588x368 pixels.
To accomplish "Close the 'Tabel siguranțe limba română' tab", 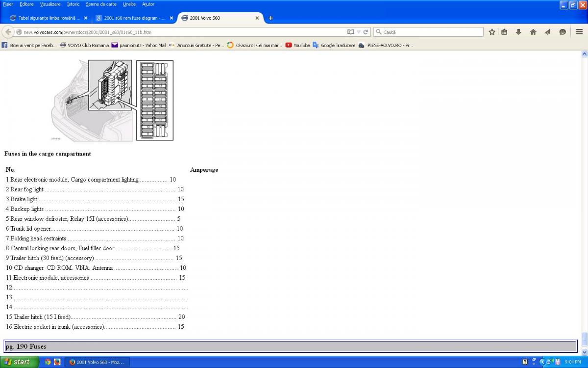I will coord(86,18).
